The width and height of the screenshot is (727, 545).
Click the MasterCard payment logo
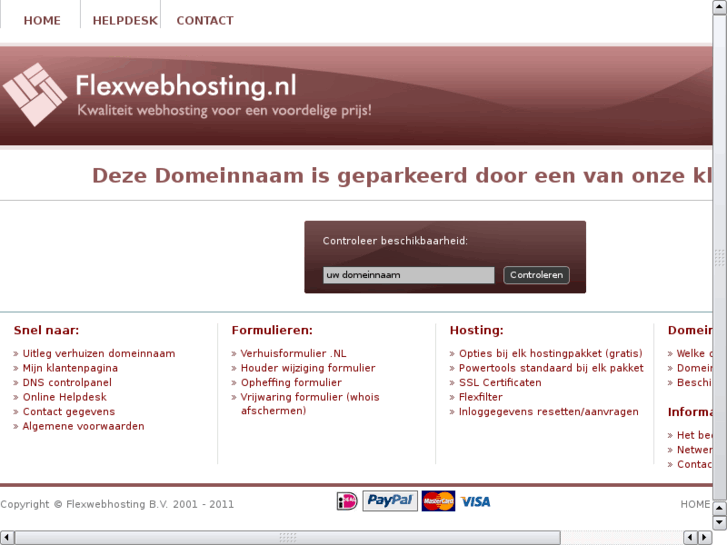click(x=438, y=501)
